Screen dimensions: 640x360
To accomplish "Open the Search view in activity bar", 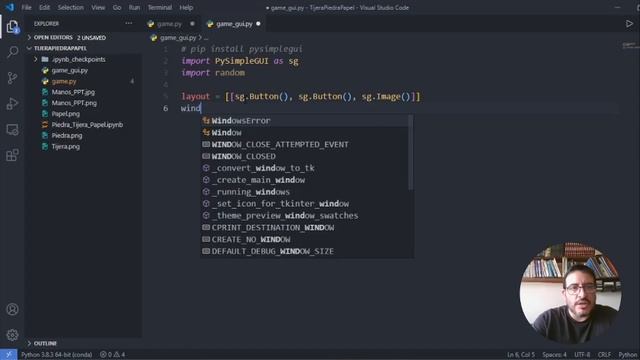I will pyautogui.click(x=13, y=52).
